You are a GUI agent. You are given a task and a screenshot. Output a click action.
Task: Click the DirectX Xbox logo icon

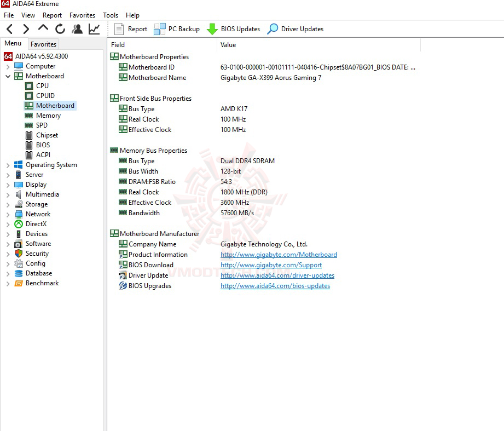19,224
